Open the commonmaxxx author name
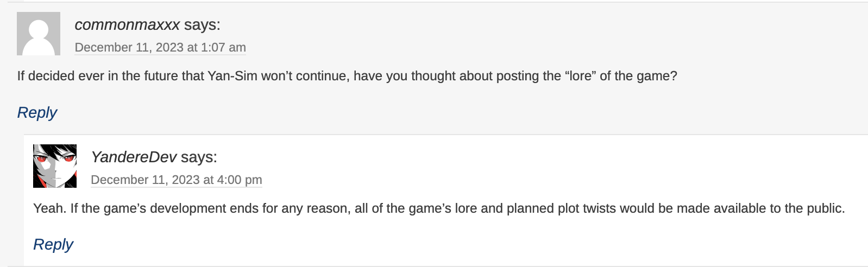The image size is (868, 267). click(x=127, y=25)
